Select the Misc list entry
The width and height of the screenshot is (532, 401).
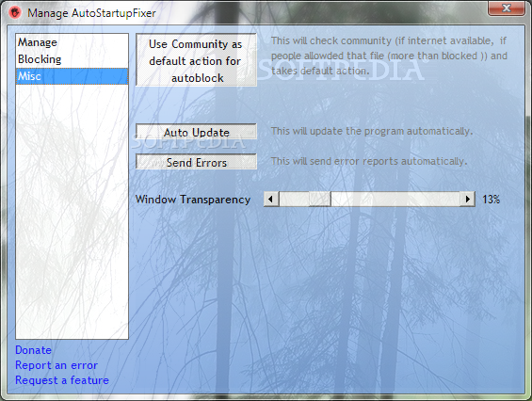pos(72,76)
